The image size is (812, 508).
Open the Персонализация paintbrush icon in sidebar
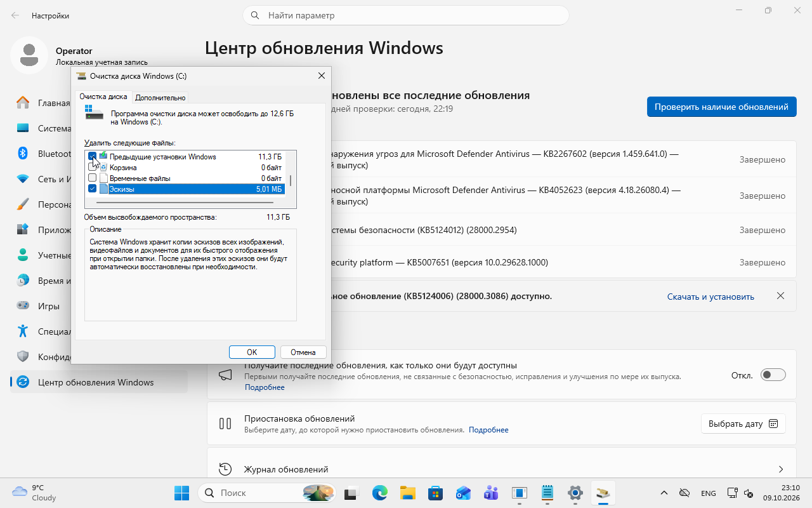coord(23,204)
